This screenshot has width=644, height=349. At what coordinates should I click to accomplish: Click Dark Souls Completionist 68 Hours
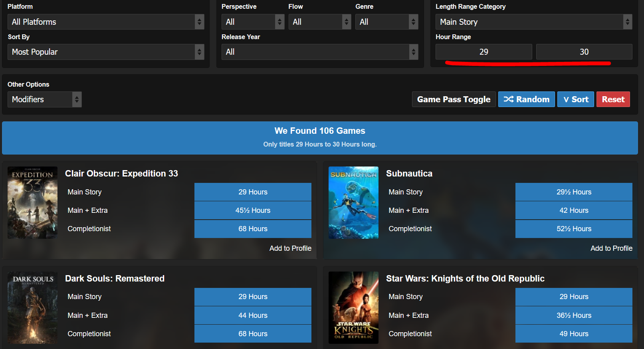[253, 334]
